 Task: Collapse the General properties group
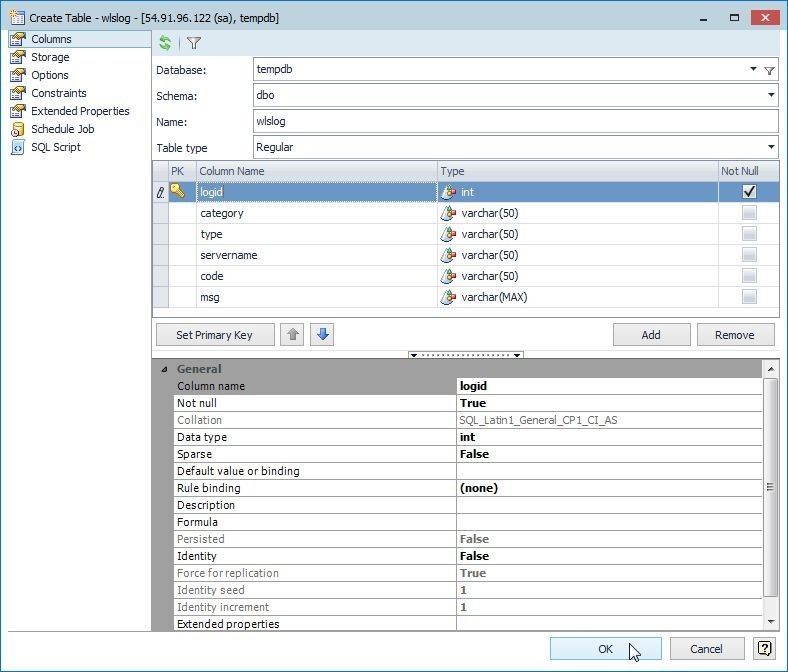pyautogui.click(x=164, y=369)
